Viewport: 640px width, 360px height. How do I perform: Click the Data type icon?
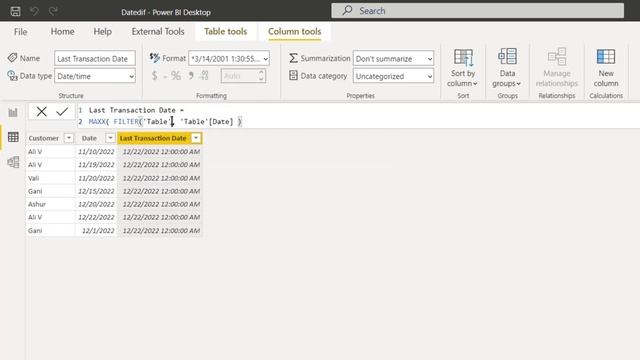click(12, 76)
